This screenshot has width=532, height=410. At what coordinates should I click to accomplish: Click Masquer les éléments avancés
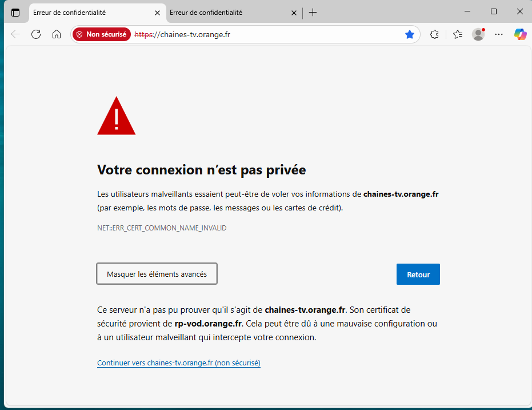coord(157,273)
